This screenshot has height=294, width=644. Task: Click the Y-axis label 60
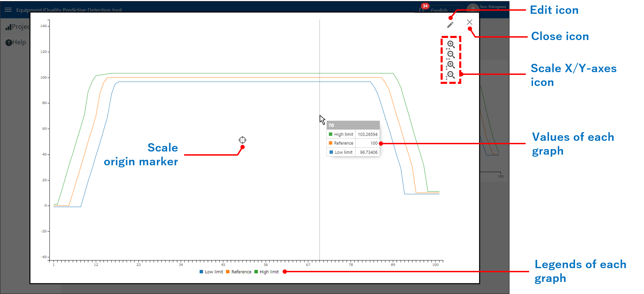pos(44,129)
